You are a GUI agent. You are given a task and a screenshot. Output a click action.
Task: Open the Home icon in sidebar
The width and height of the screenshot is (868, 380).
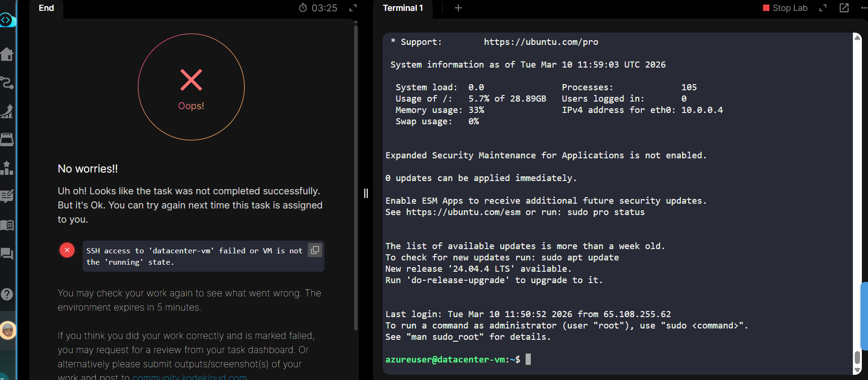(7, 54)
